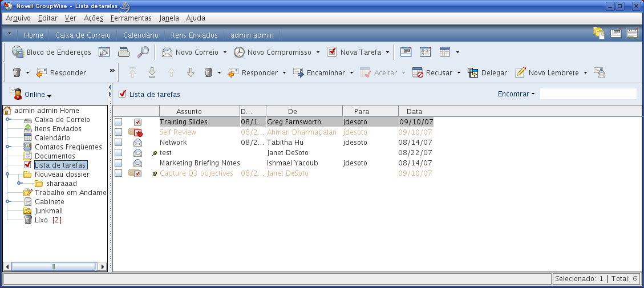Viewport: 644px width, 288px height.
Task: Click the panels view icon in the toolbar
Action: click(425, 52)
